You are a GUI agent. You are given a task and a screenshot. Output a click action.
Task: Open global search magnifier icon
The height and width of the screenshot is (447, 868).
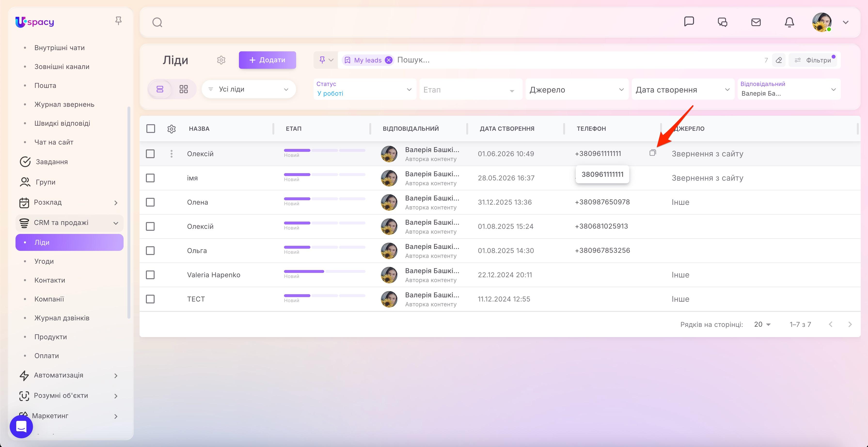[x=157, y=23]
